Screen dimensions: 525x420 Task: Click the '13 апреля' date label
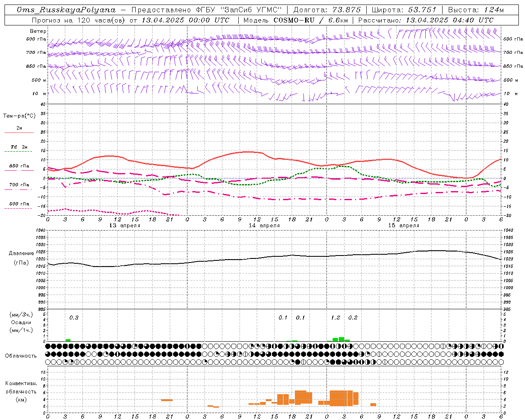(125, 226)
